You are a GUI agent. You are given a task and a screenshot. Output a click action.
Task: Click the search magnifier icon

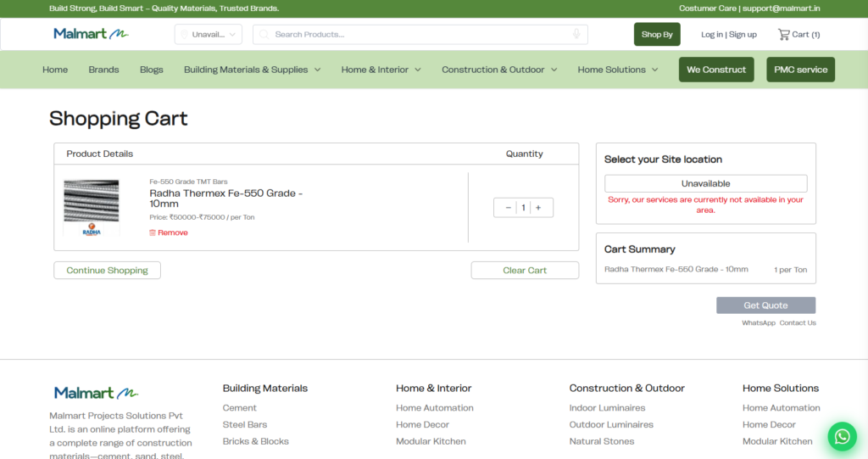pyautogui.click(x=264, y=35)
